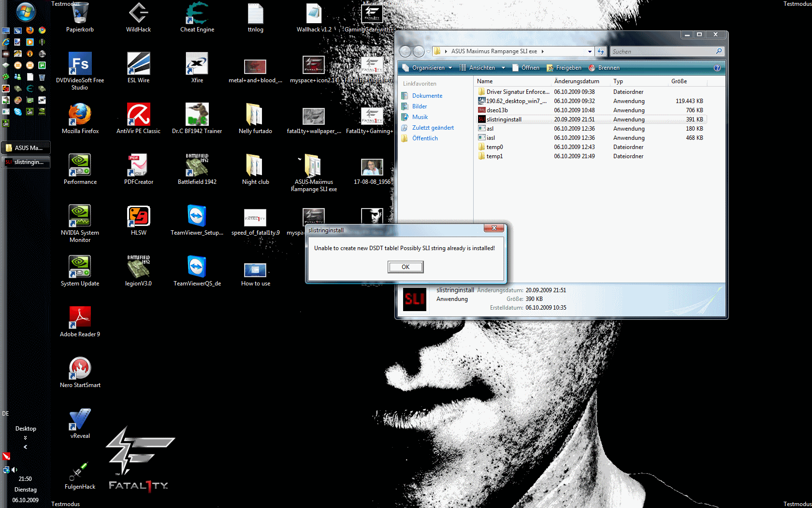Image resolution: width=812 pixels, height=508 pixels.
Task: Open Explorer help question mark icon
Action: [x=717, y=68]
